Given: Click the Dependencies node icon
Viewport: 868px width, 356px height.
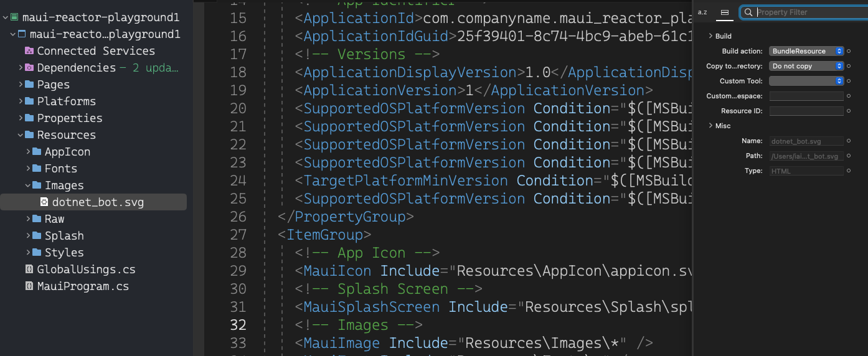Looking at the screenshot, I should coord(29,68).
